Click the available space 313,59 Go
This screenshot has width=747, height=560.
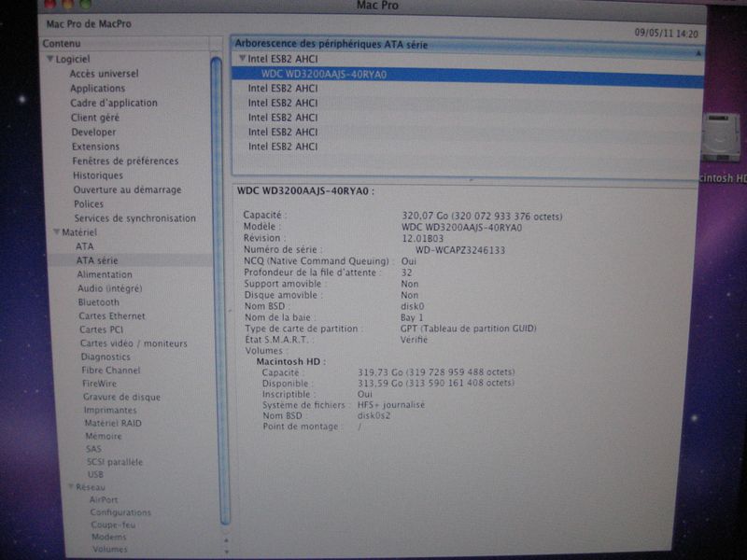[436, 383]
